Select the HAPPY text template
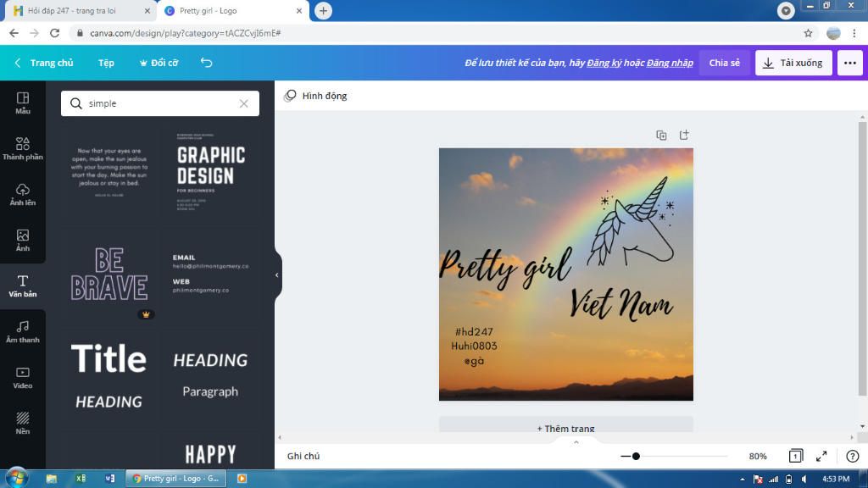 tap(210, 454)
